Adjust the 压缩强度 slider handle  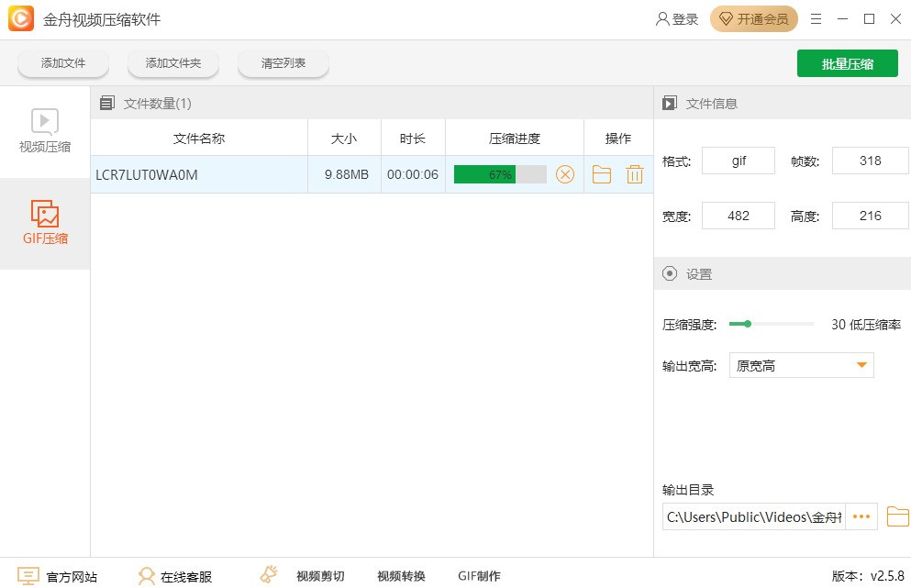click(x=748, y=324)
